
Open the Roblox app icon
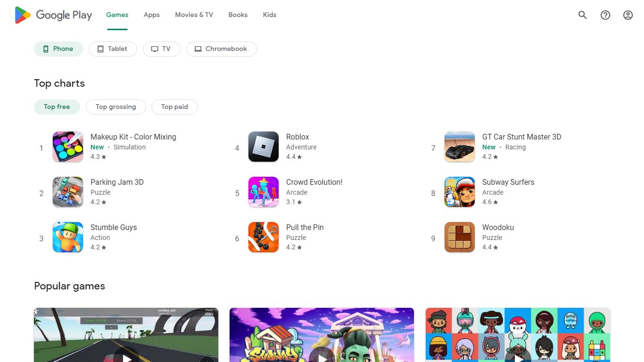[264, 147]
